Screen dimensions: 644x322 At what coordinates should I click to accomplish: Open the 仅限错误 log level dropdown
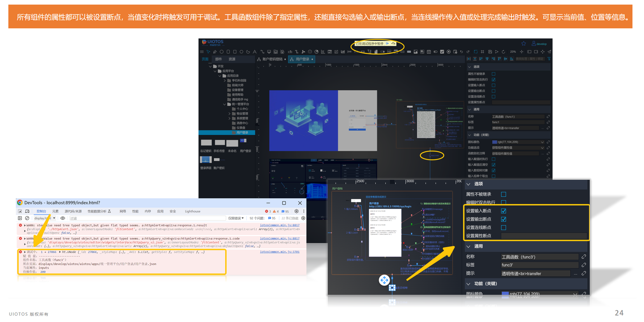click(x=237, y=218)
